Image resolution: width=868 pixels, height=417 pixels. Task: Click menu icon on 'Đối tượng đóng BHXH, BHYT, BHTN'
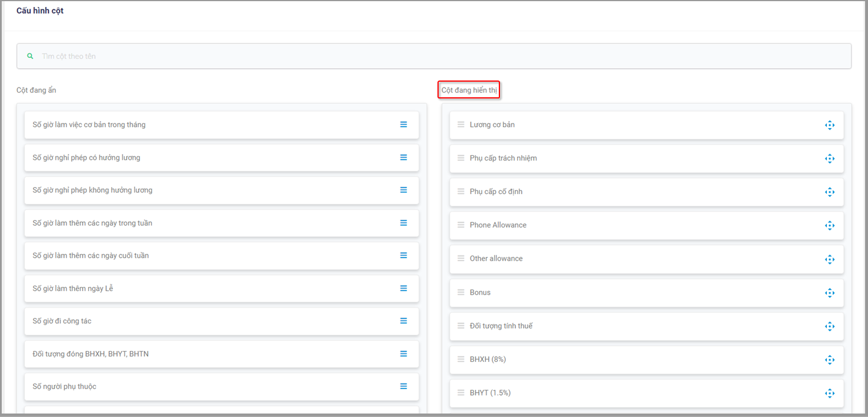[404, 354]
